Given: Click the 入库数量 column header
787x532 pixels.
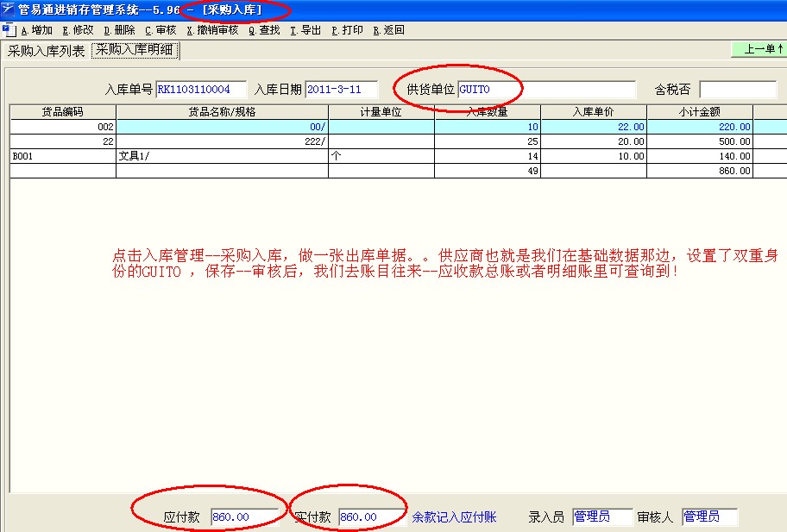Looking at the screenshot, I should tap(488, 112).
